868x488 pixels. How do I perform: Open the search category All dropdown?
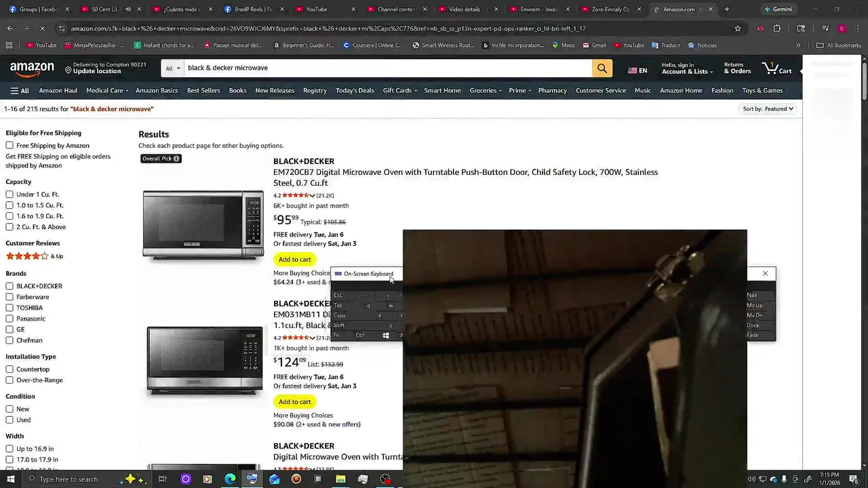pyautogui.click(x=173, y=68)
